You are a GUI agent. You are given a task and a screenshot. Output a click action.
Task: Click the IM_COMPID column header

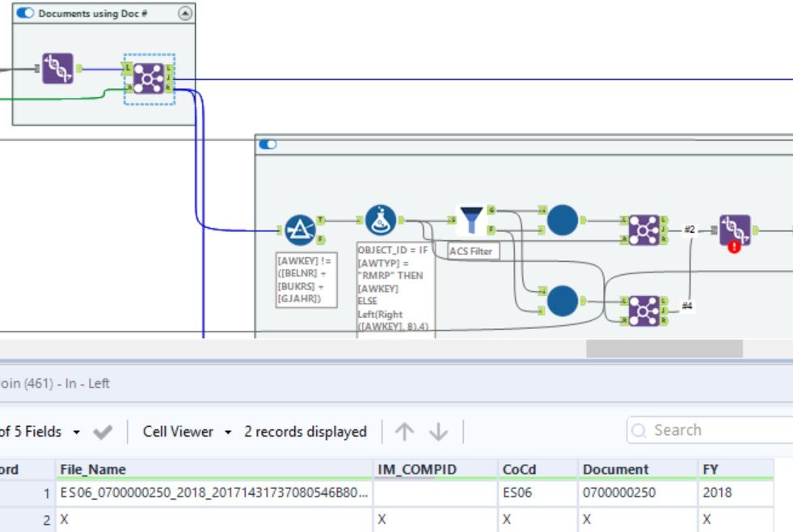coord(436,469)
